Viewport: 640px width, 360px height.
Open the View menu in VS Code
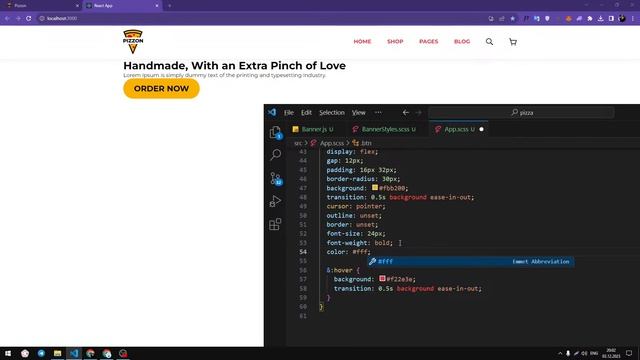click(359, 113)
